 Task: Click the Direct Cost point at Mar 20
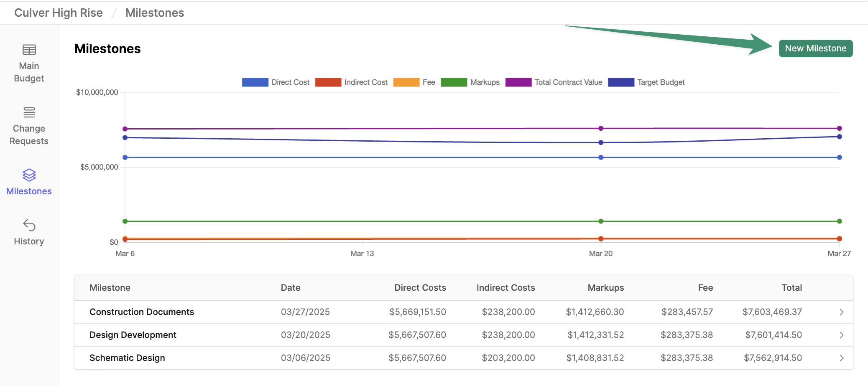pyautogui.click(x=601, y=157)
